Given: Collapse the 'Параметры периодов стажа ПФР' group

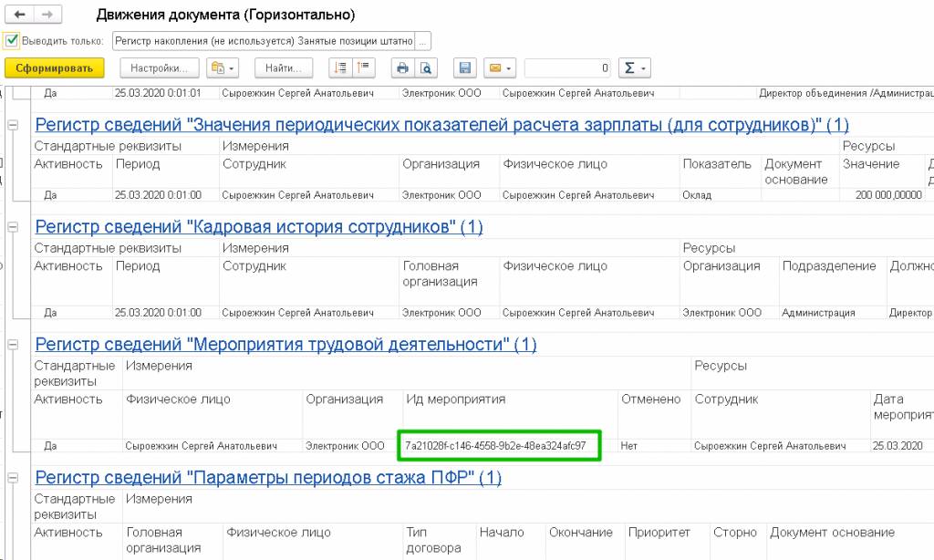Looking at the screenshot, I should 13,478.
